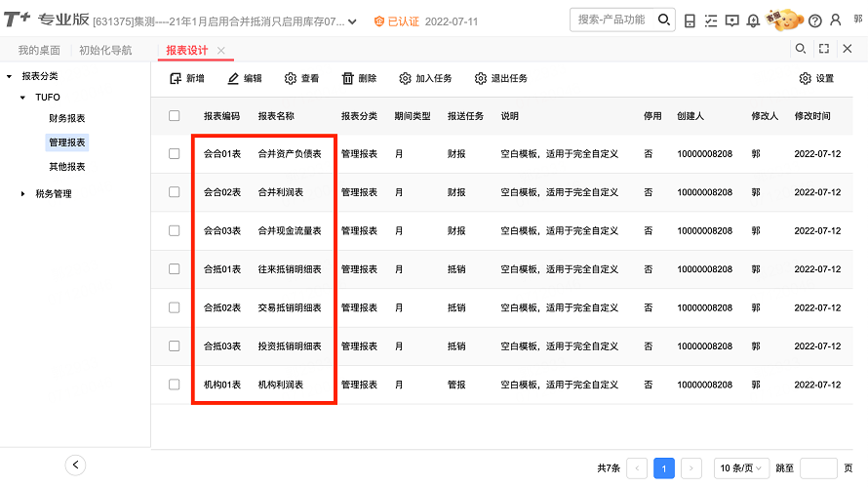Click the 合并现金流量表 report name
The image size is (868, 487).
290,230
